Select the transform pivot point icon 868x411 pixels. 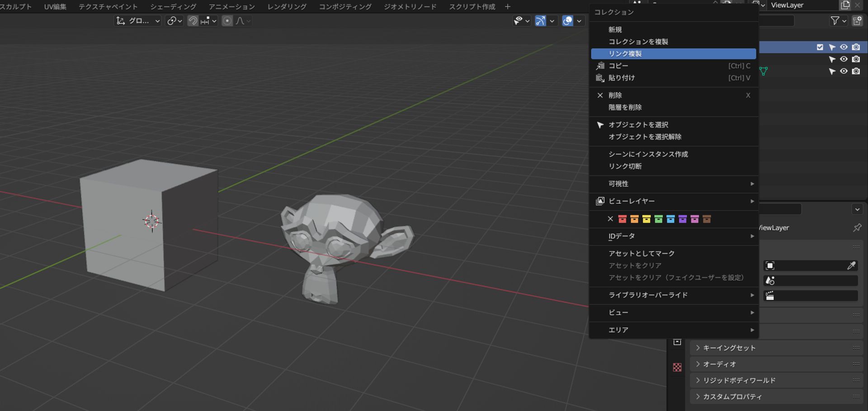coord(172,21)
